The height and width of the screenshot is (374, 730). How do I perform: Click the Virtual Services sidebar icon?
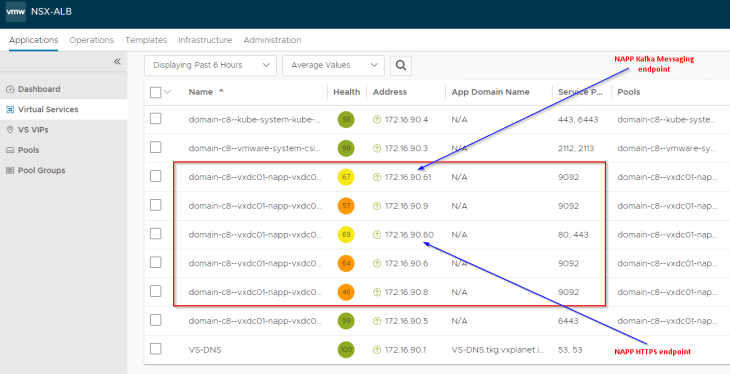10,109
